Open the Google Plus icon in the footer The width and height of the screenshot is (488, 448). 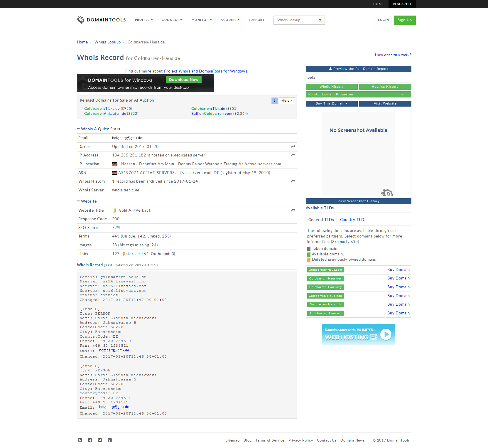point(110,440)
